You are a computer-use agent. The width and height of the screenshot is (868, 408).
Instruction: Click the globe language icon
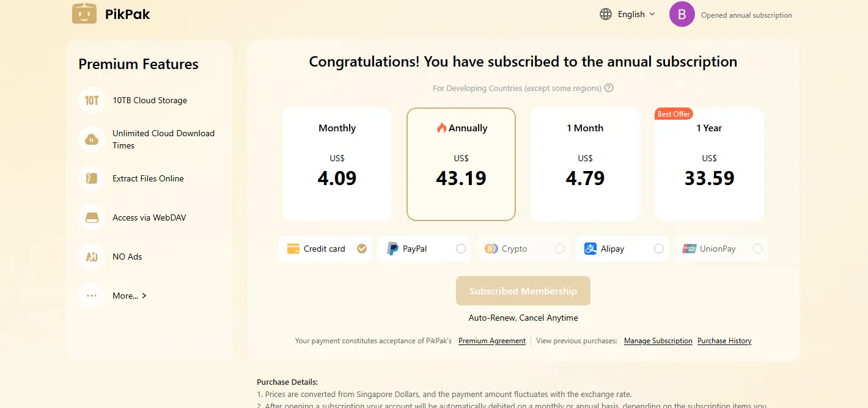point(606,14)
